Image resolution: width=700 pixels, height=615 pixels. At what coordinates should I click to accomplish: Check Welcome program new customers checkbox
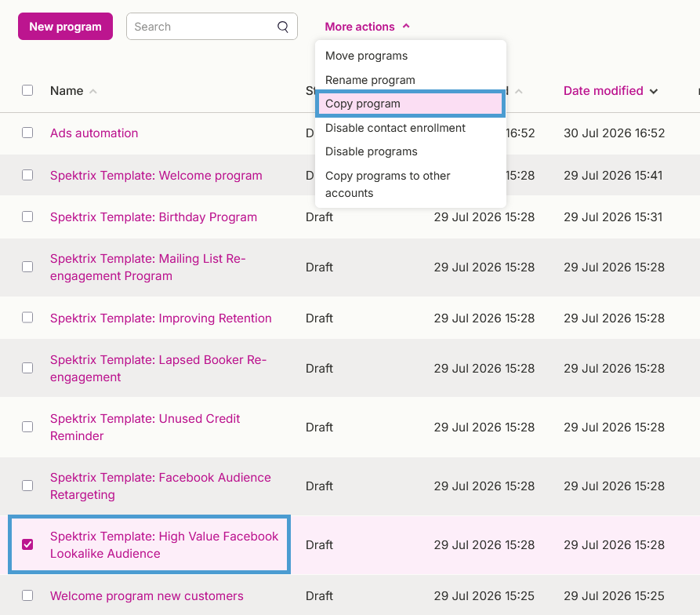(x=27, y=595)
